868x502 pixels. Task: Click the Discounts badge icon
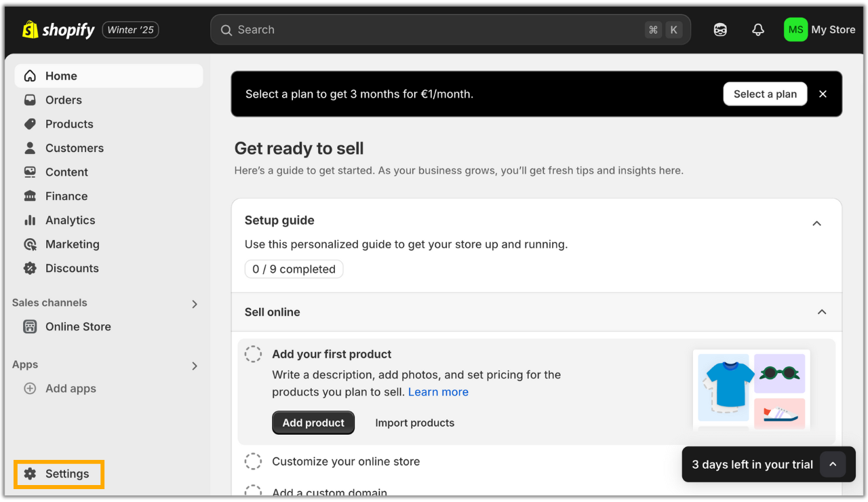click(30, 269)
